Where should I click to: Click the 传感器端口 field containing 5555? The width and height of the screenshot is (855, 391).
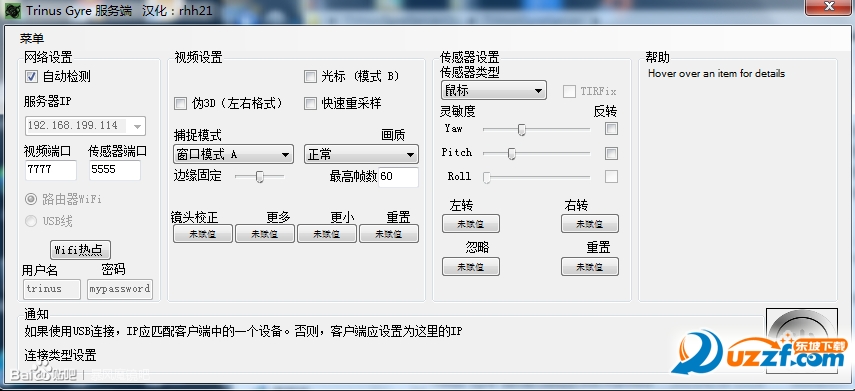click(x=115, y=170)
